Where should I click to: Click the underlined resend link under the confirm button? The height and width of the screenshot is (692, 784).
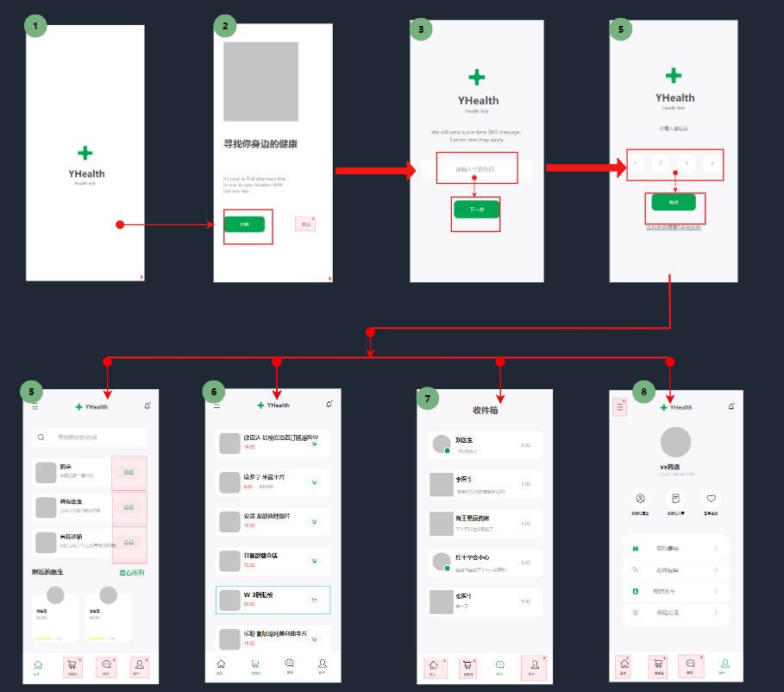[673, 228]
